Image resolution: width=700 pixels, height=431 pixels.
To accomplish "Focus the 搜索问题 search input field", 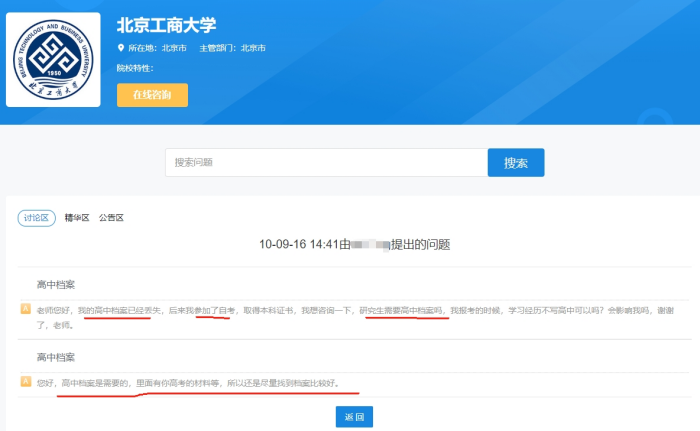I will coord(326,163).
